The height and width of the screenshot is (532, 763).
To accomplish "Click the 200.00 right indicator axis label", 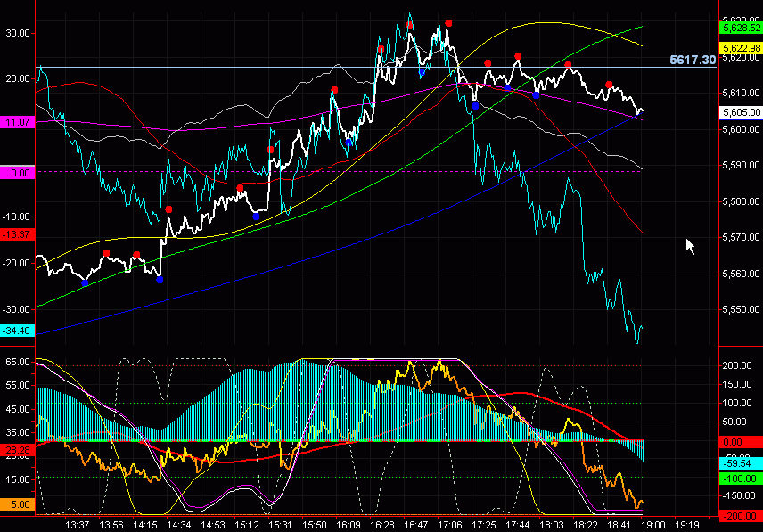I will 738,365.
